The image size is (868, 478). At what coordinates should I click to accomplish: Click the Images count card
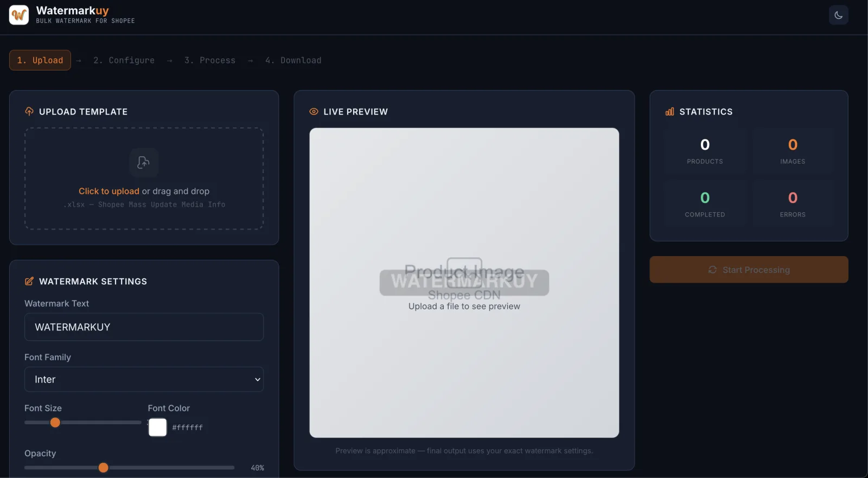(x=793, y=151)
